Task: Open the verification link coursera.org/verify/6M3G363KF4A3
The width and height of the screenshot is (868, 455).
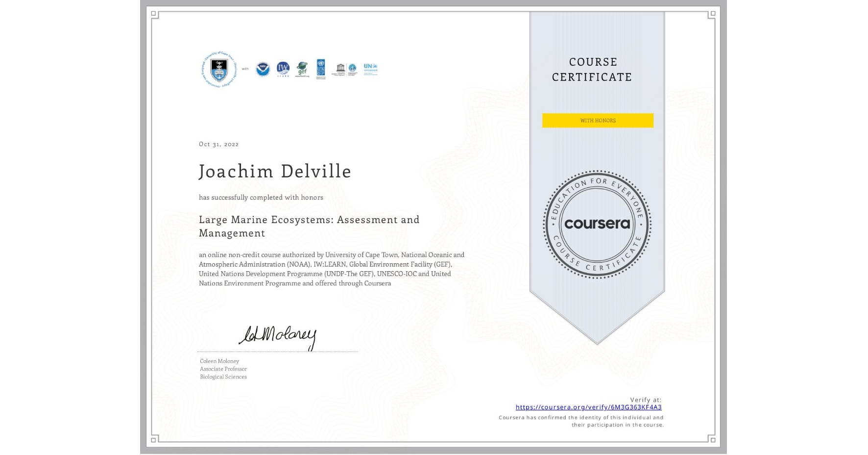Action: (589, 407)
